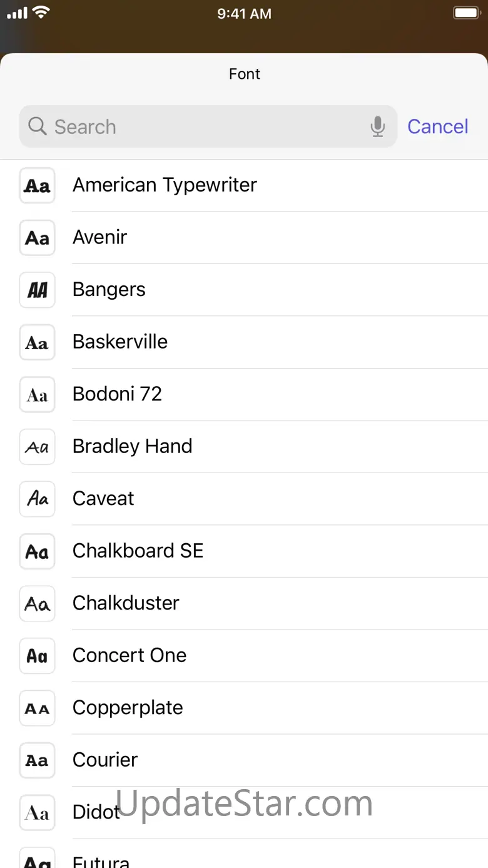Tap the Font sheet title

click(244, 74)
